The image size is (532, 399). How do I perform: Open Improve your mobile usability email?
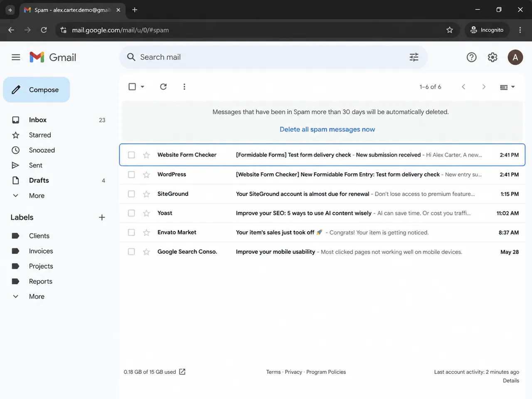click(275, 252)
